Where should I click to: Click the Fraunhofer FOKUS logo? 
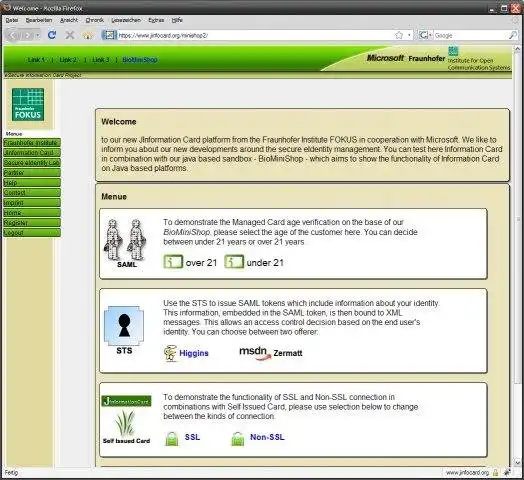pyautogui.click(x=28, y=105)
